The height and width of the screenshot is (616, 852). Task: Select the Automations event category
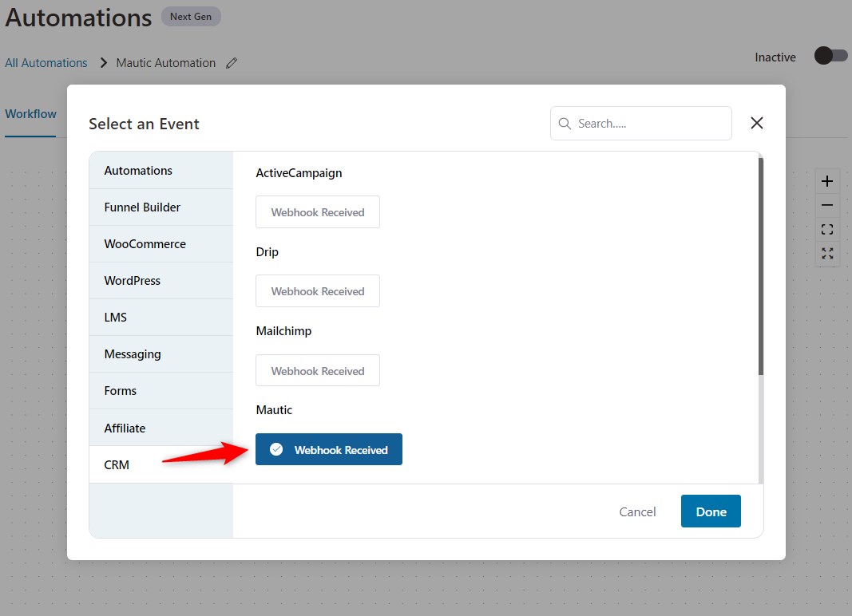click(160, 171)
